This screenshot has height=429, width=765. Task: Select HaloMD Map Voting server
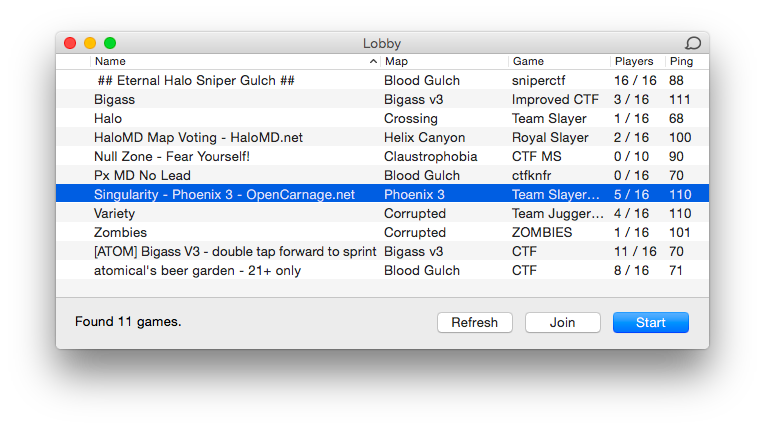click(198, 138)
